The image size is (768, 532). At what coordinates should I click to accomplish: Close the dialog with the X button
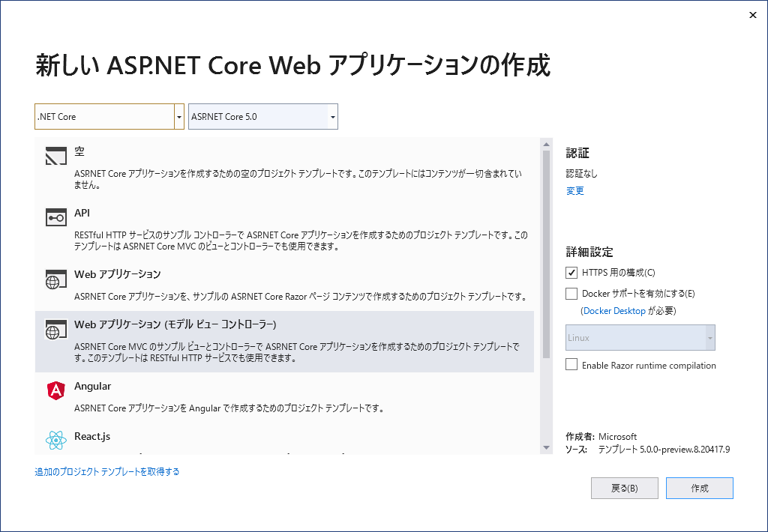pos(752,15)
